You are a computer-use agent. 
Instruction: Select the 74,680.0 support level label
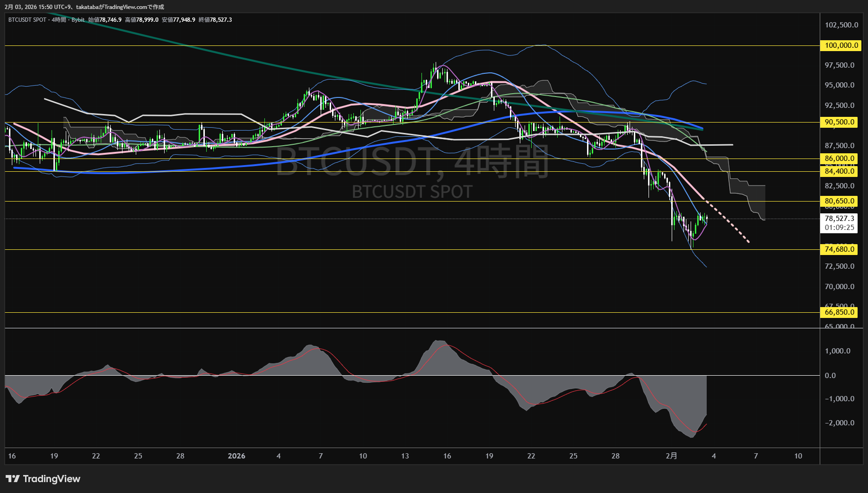pos(840,249)
